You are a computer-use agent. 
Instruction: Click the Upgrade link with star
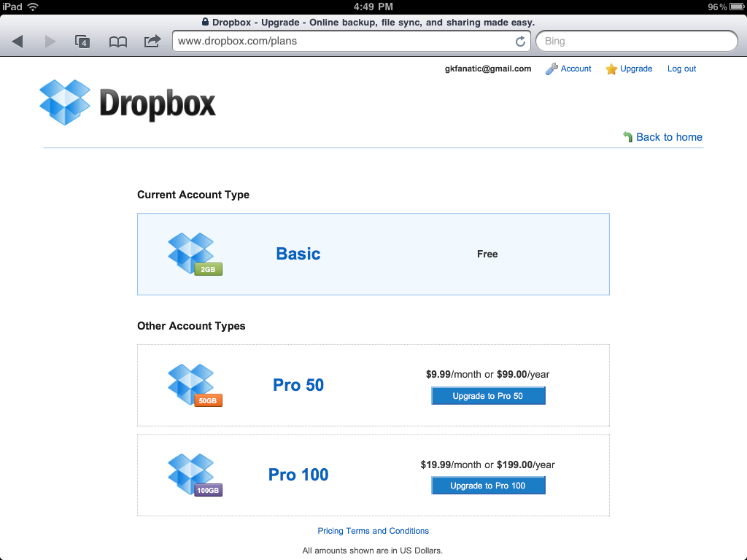635,69
